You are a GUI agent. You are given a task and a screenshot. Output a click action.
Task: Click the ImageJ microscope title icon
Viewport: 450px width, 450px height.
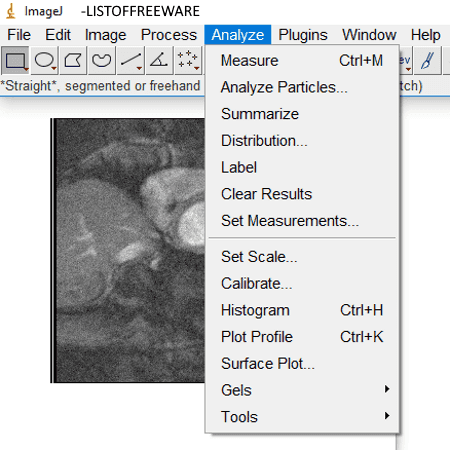[11, 11]
